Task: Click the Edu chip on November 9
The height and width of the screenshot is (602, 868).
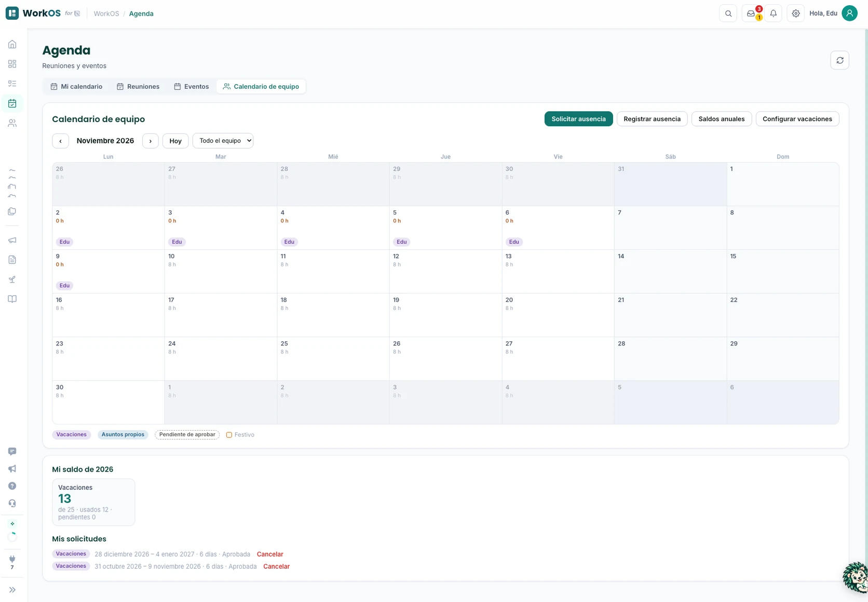Action: coord(64,286)
